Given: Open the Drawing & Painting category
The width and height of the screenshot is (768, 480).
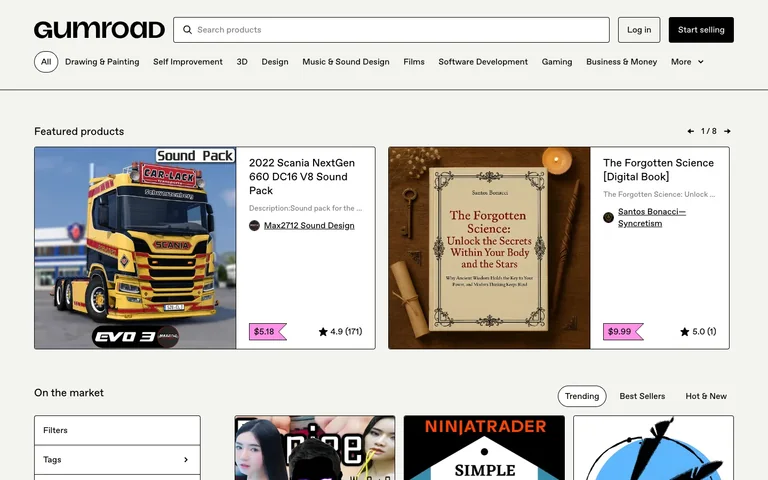Looking at the screenshot, I should (x=102, y=62).
